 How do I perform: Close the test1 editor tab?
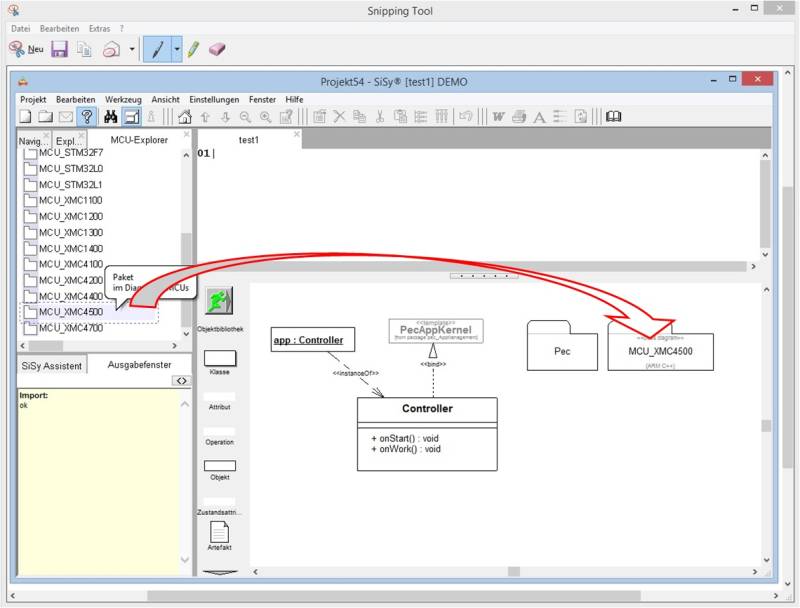pos(296,134)
